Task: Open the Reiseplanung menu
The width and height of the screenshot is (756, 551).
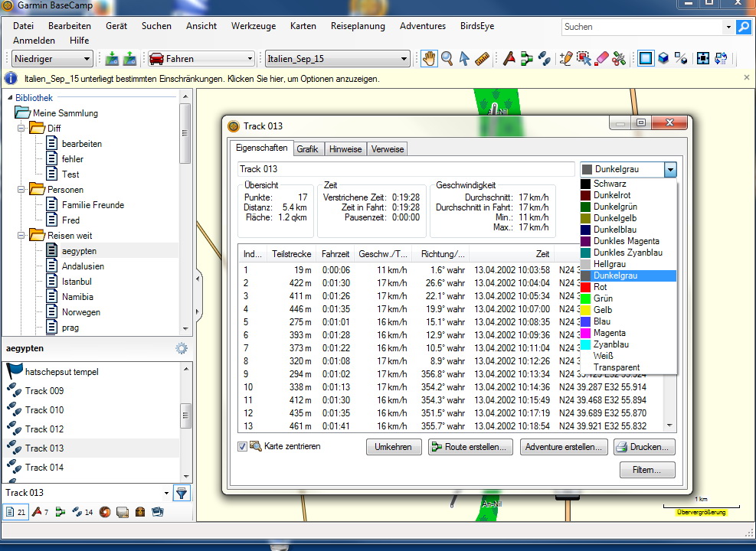Action: (358, 26)
